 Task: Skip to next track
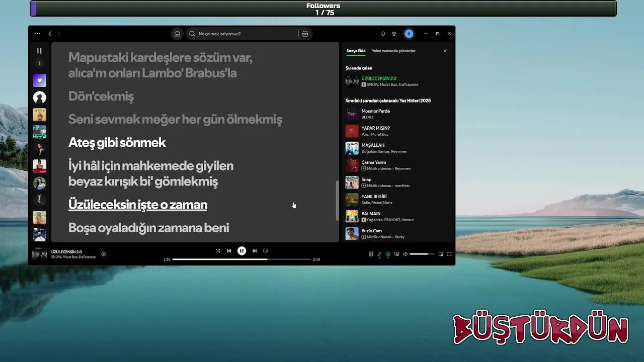point(255,251)
